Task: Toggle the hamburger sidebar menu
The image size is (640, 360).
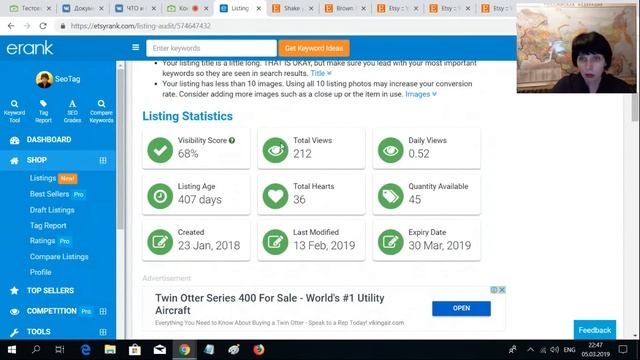Action: (136, 48)
